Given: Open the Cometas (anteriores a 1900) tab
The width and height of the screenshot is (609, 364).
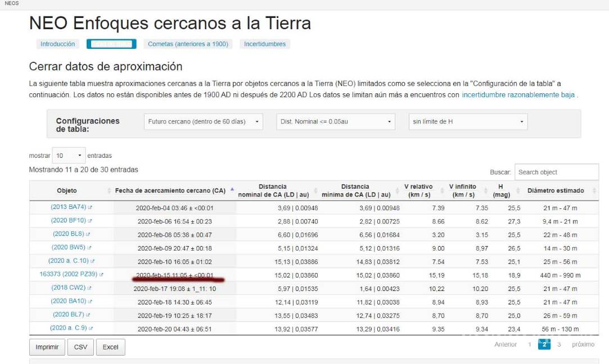Looking at the screenshot, I should (188, 44).
